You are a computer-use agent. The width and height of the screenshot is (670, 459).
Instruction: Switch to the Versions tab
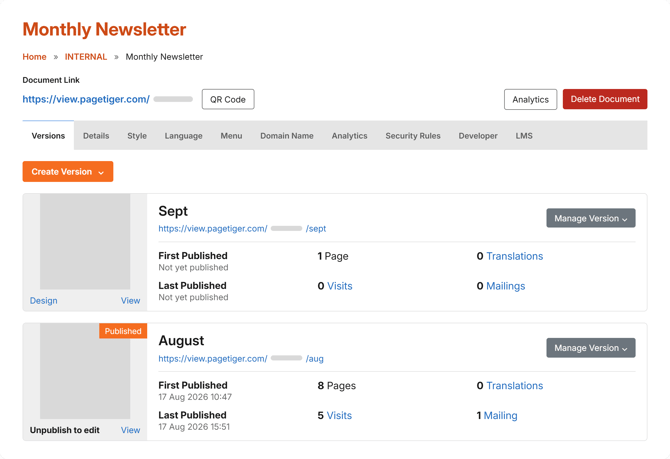(48, 135)
